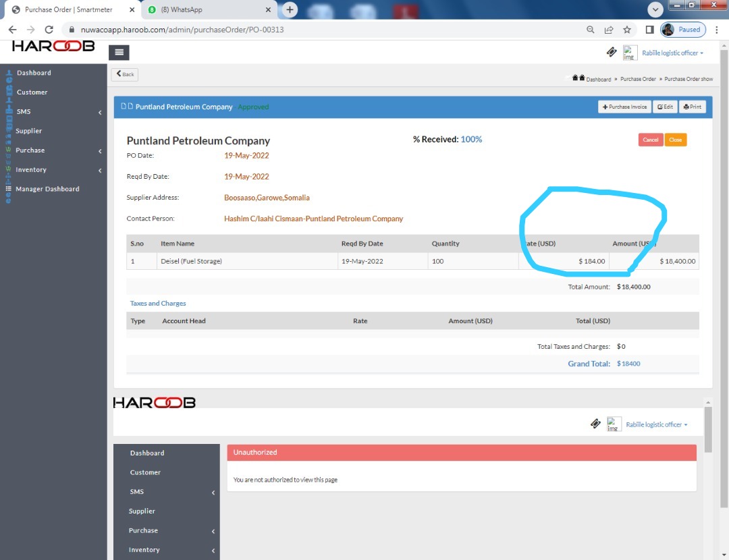The image size is (729, 560).
Task: Click the nested page HAROOB logo
Action: [x=155, y=402]
